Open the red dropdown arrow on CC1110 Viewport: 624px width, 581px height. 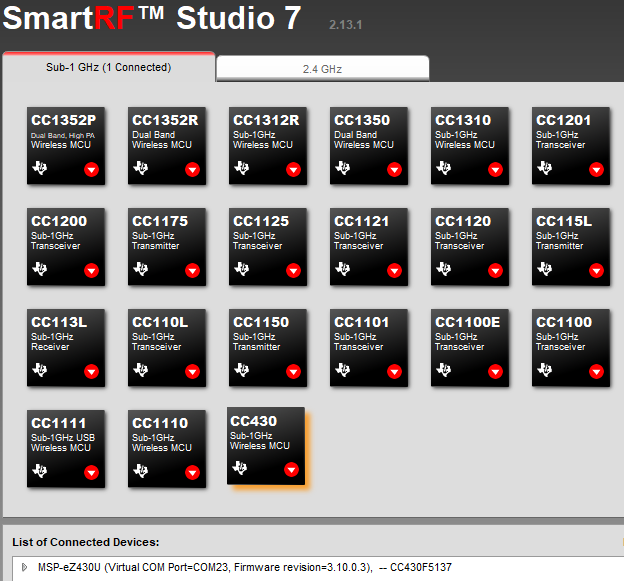(x=193, y=473)
